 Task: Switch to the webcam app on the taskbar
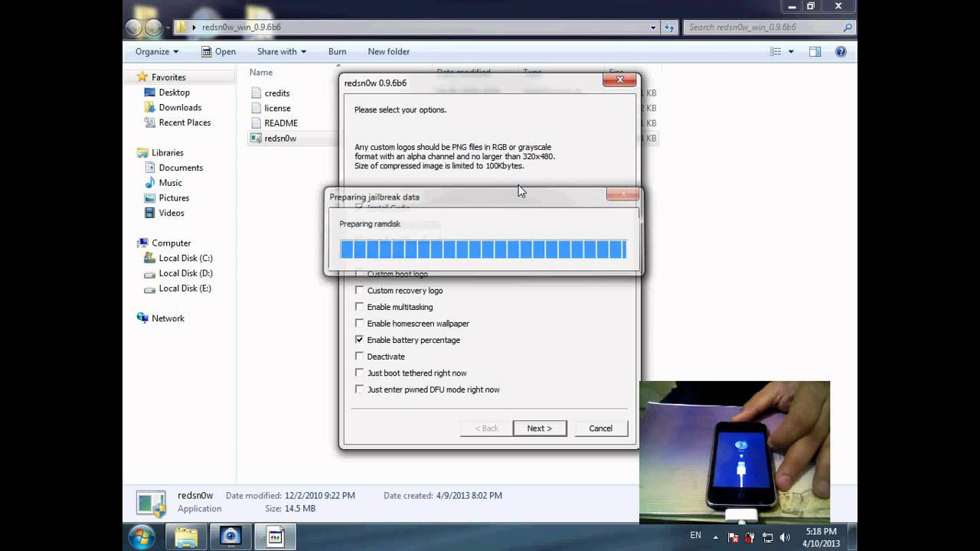click(230, 536)
